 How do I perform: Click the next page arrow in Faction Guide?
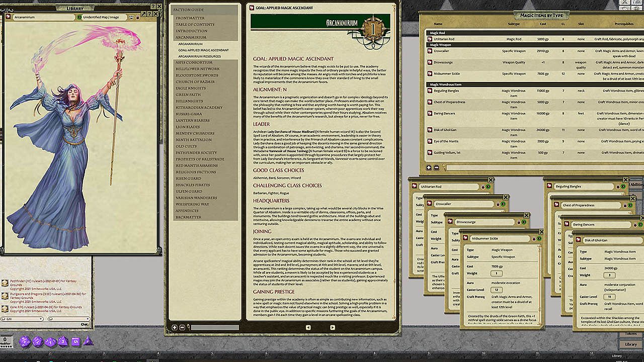click(x=333, y=327)
